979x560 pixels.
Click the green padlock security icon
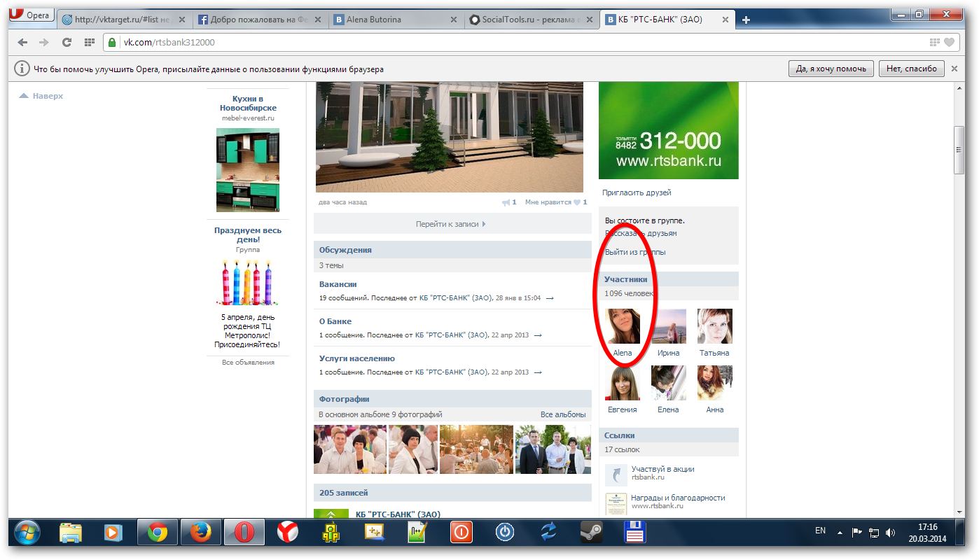pyautogui.click(x=112, y=42)
